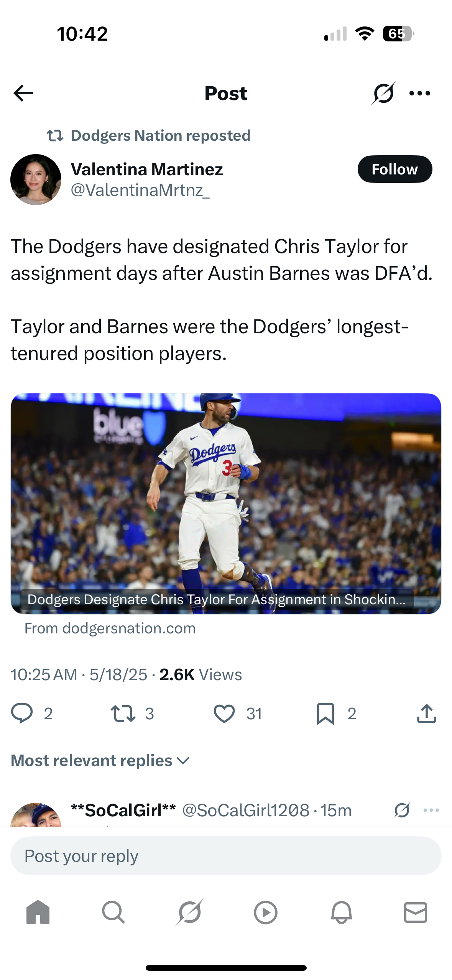This screenshot has height=980, width=452.
Task: Open more options on SoCalGirl reply
Action: (431, 810)
